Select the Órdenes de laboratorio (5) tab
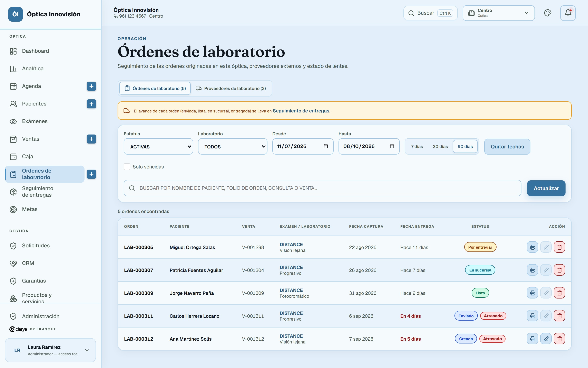This screenshot has width=588, height=368. pos(155,88)
